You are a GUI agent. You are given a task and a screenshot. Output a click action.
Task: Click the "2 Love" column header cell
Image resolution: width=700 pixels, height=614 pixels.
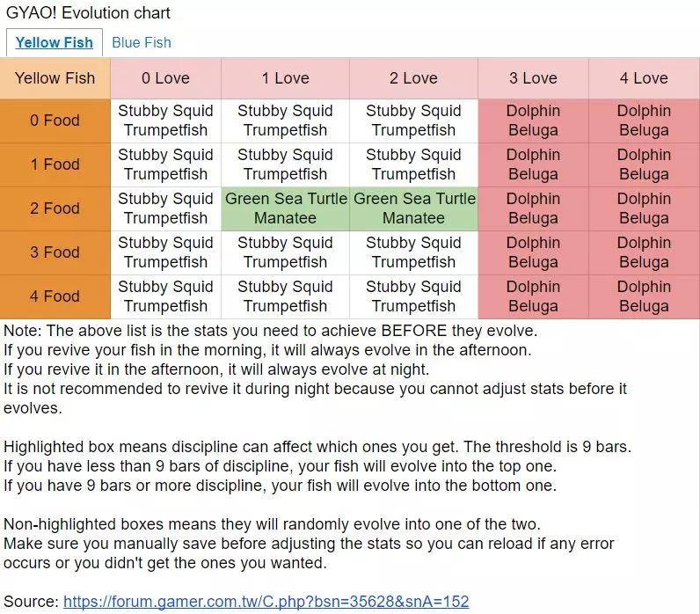(413, 78)
